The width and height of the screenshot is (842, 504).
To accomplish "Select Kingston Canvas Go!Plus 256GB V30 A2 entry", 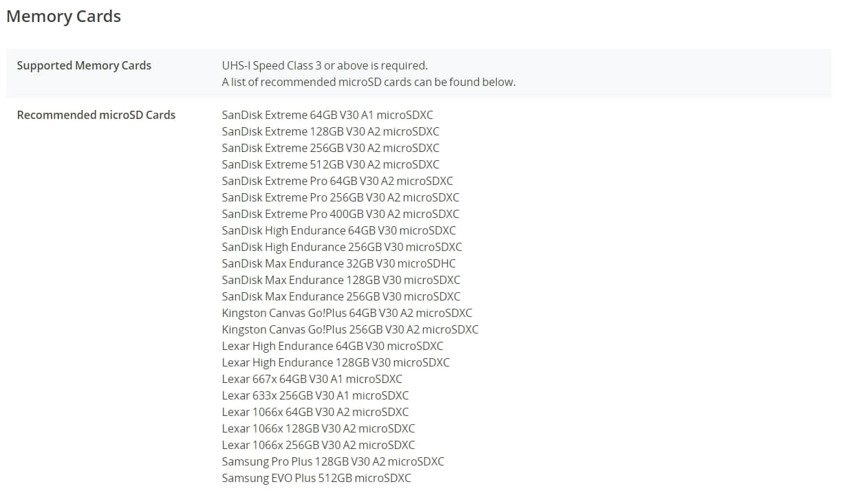I will click(x=350, y=329).
